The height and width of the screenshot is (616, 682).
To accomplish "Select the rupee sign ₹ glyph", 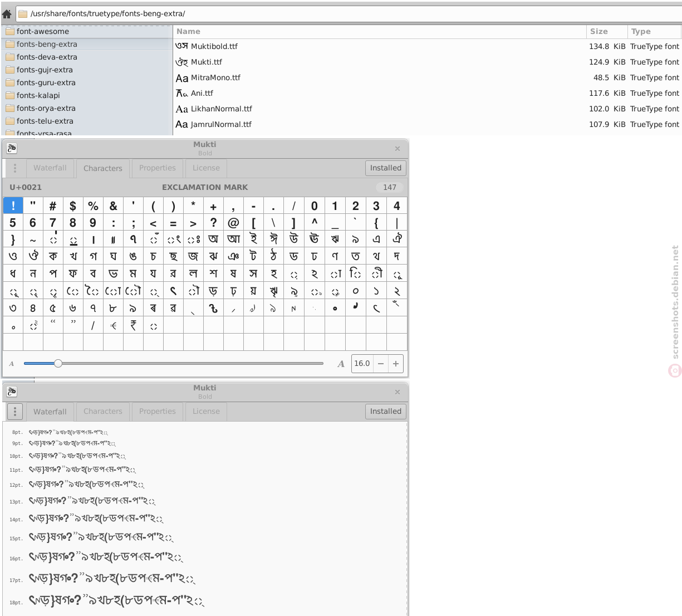I will (133, 325).
